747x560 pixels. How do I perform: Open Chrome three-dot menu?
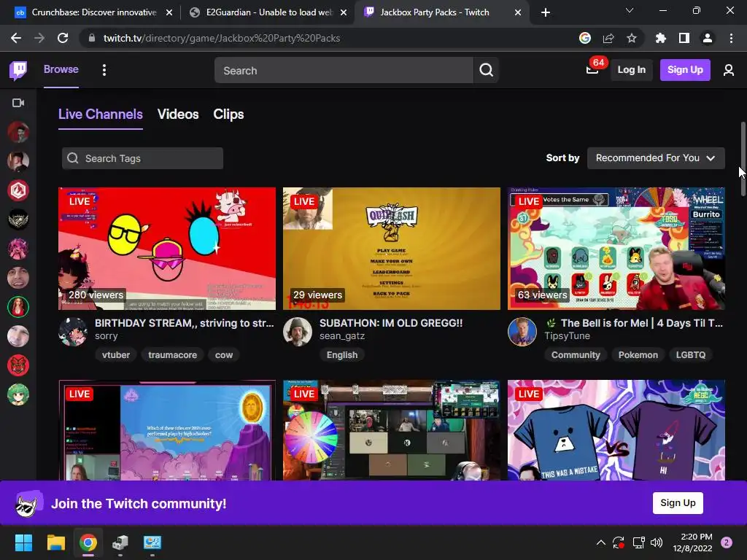731,38
